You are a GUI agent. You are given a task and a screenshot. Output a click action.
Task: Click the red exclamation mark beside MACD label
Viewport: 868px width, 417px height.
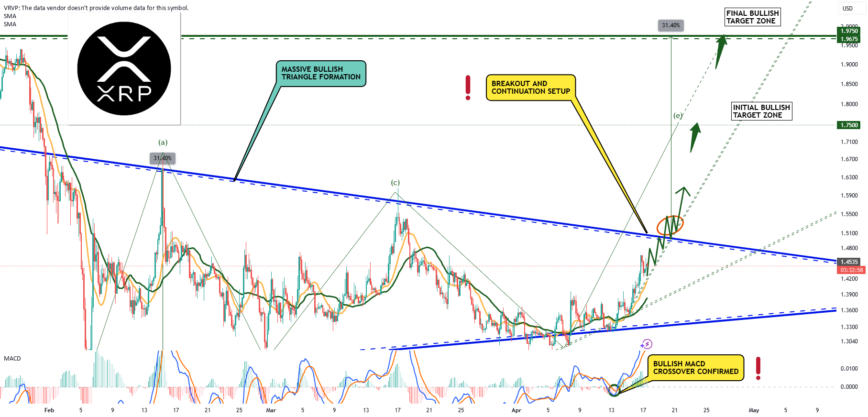(758, 368)
